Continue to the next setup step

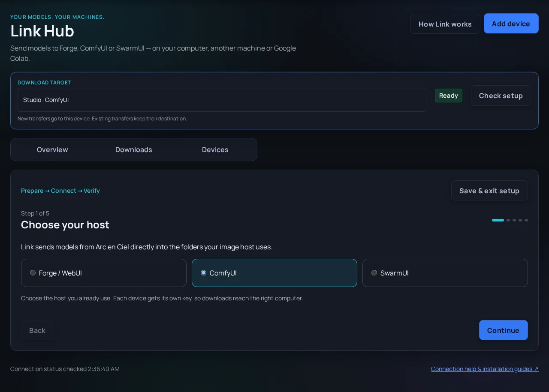click(x=504, y=330)
